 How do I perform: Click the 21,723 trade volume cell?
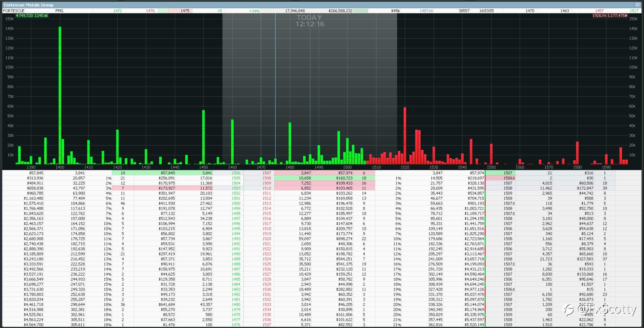tap(546, 259)
